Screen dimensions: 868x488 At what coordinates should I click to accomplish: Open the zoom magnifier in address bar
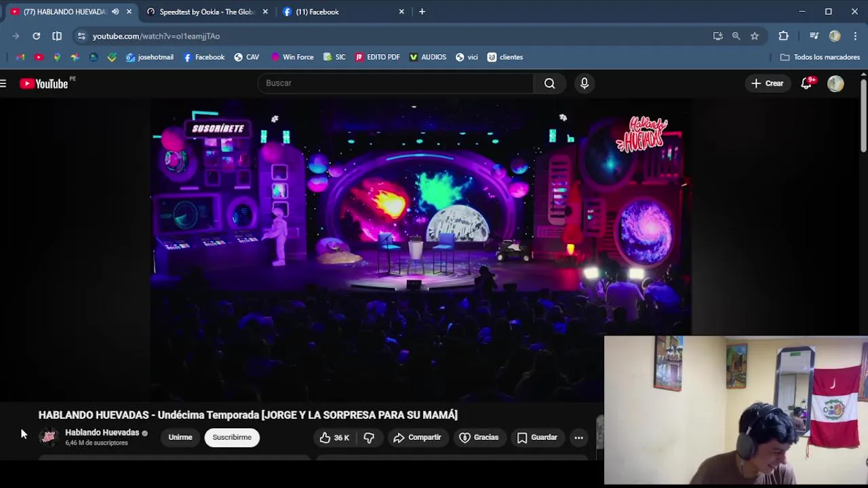pyautogui.click(x=736, y=36)
